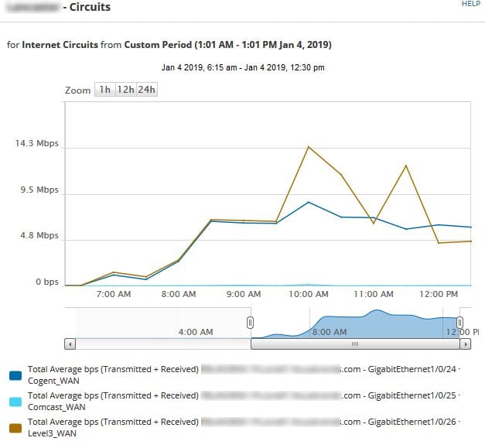Toggle Level3_WAN series via brown swatch
This screenshot has width=485, height=448.
(15, 428)
